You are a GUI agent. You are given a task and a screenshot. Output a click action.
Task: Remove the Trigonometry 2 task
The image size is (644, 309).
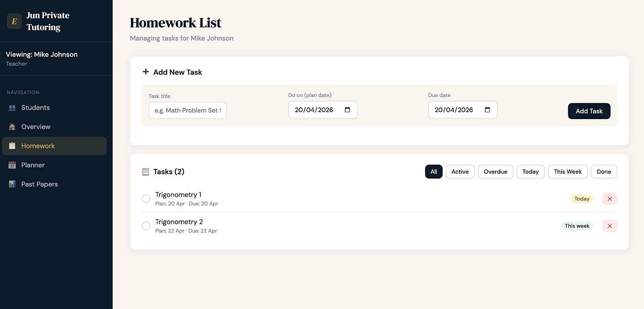click(609, 226)
